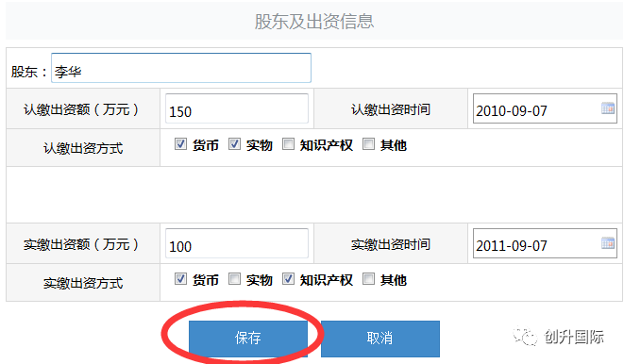Click the 股东及出资信息 header title
Viewport: 624px width, 364px height.
314,22
